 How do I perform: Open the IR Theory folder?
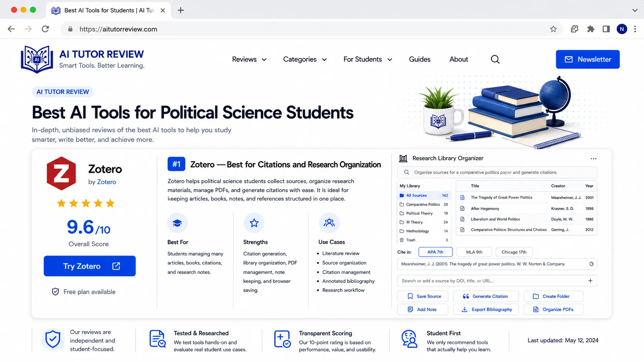(x=424, y=222)
